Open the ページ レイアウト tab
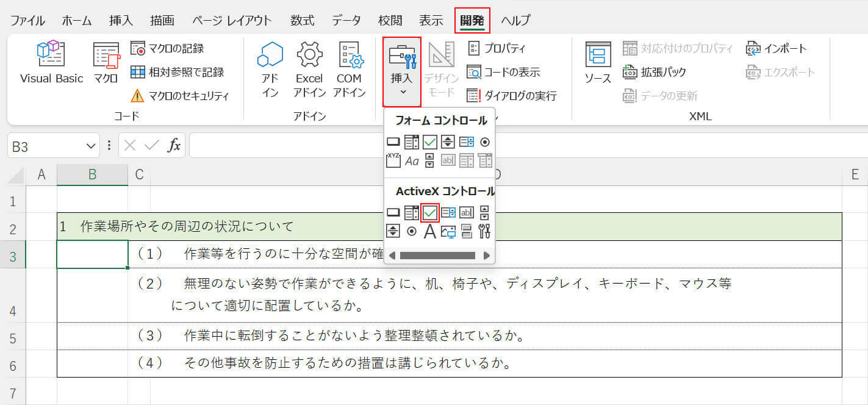This screenshot has width=868, height=405. (x=232, y=20)
